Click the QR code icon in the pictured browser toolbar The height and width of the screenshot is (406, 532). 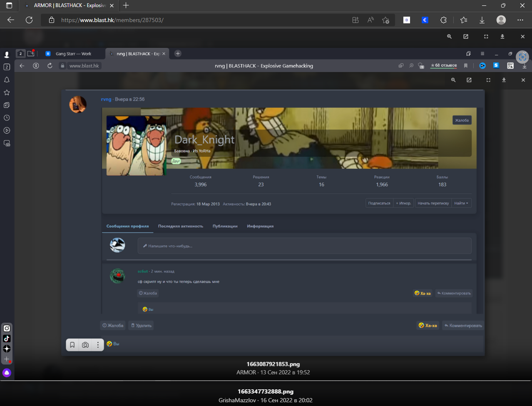510,65
